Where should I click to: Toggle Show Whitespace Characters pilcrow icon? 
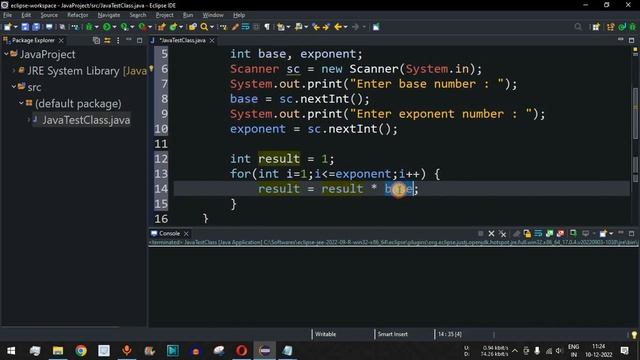point(267,27)
